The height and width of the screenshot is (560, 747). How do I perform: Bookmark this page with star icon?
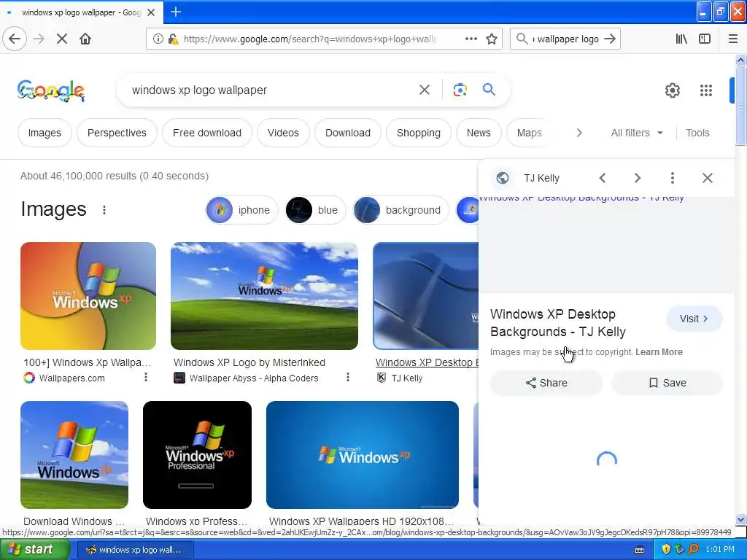[492, 39]
